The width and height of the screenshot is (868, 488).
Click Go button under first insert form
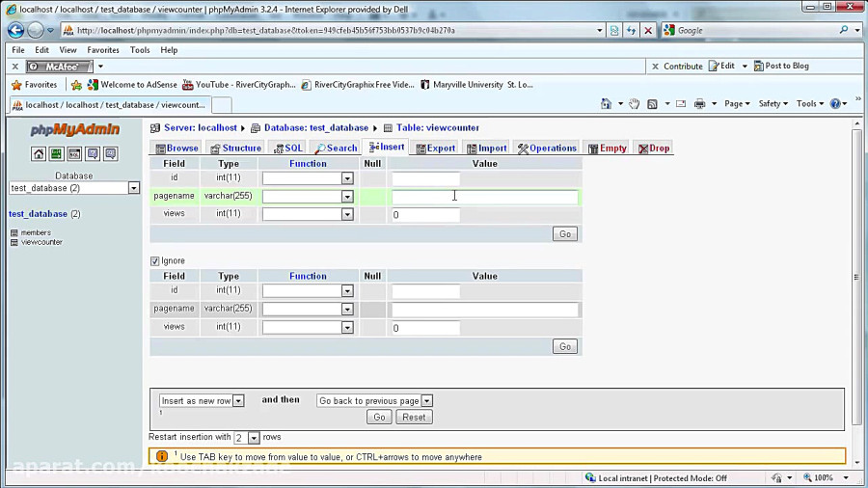point(564,234)
